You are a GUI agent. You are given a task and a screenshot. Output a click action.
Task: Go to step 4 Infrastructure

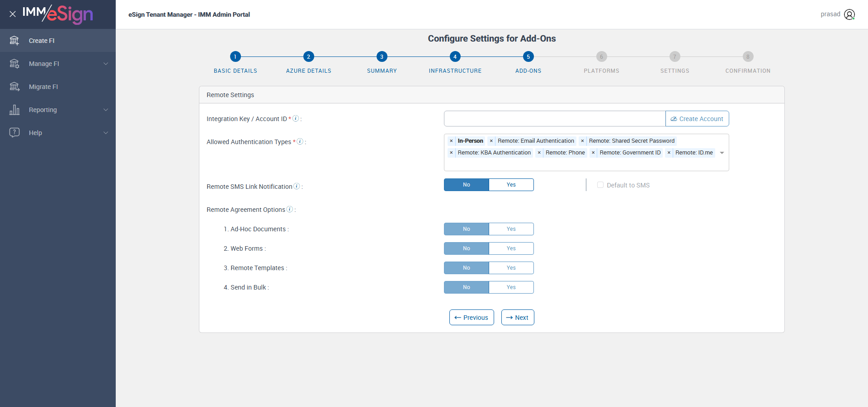[x=455, y=56]
